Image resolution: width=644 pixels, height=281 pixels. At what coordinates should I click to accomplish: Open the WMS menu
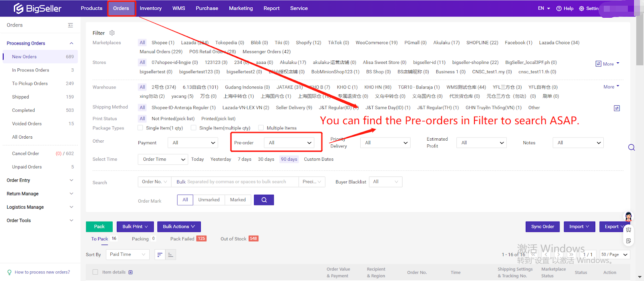click(179, 8)
